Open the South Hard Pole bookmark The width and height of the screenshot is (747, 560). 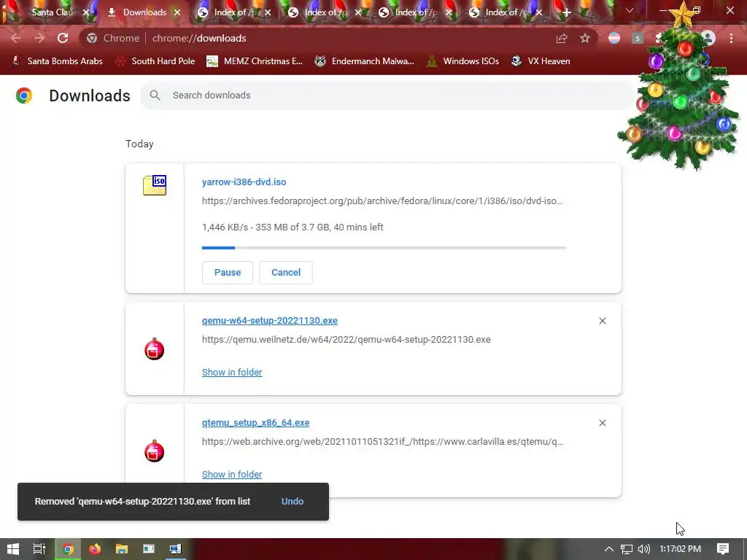pyautogui.click(x=156, y=61)
